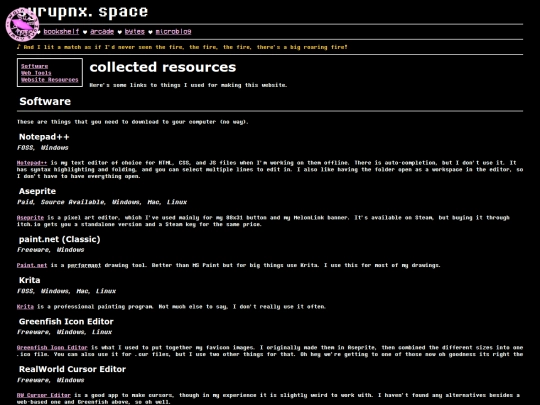Image resolution: width=540 pixels, height=405 pixels.
Task: Click the intro sentence under collected resources
Action: point(188,85)
